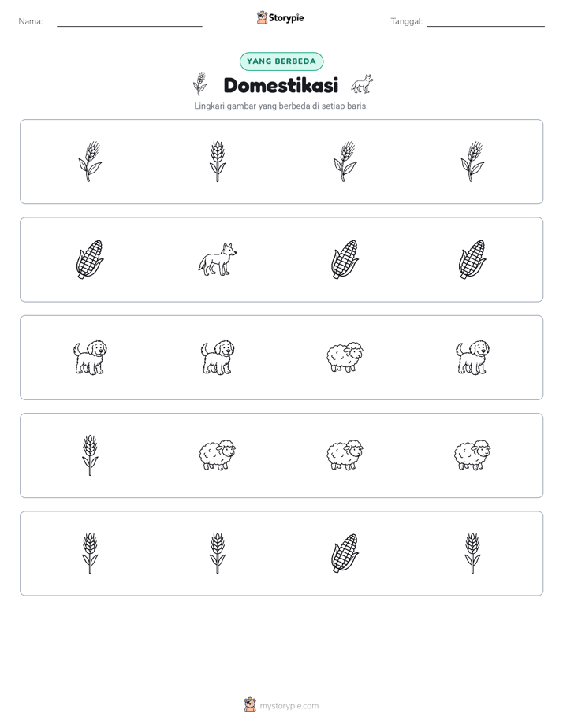
Task: Select the first corn cob in row two
Action: tap(90, 259)
